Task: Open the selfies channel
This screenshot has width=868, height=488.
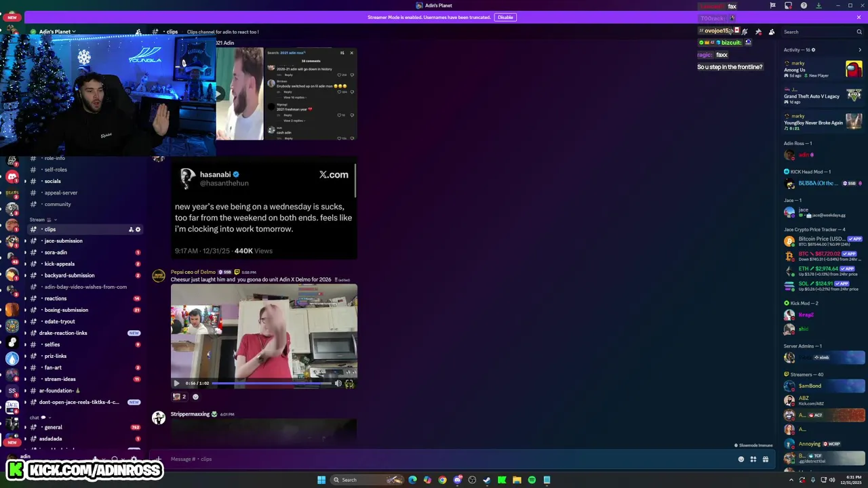Action: coord(86,345)
